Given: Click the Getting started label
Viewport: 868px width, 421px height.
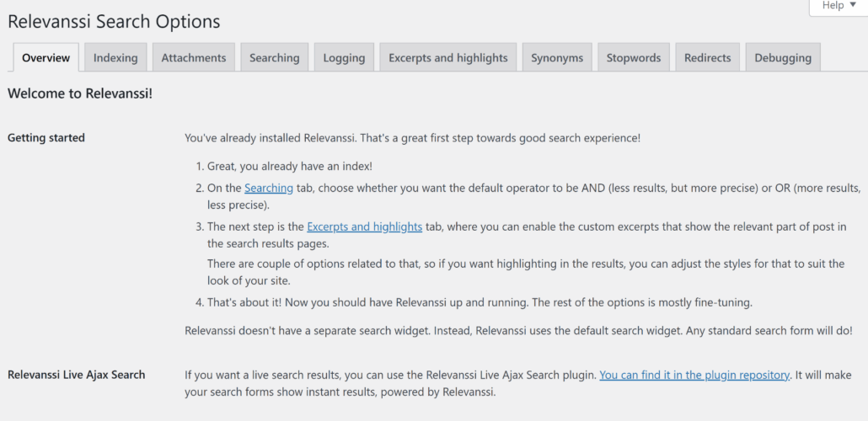Looking at the screenshot, I should [46, 138].
